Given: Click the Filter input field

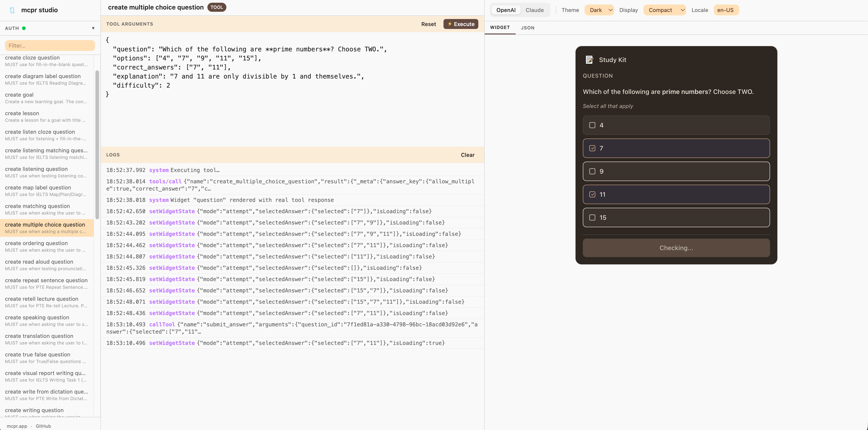Looking at the screenshot, I should click(x=50, y=45).
